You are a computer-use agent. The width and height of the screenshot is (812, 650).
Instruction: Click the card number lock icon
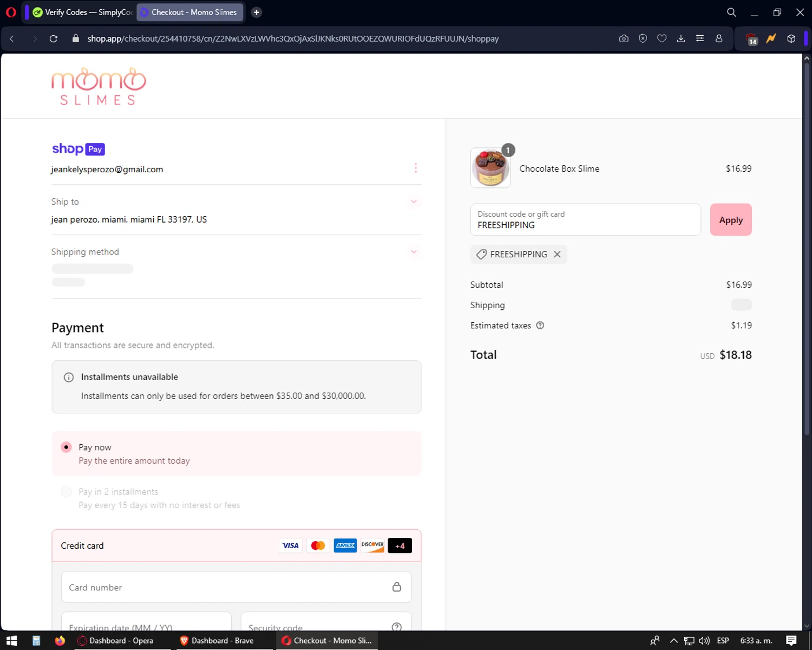coord(397,587)
